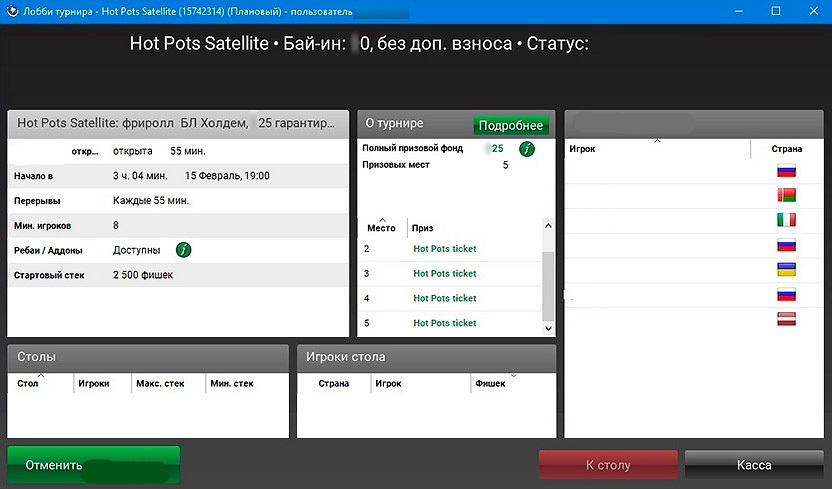Sort players list by Игрок column

[x=582, y=149]
